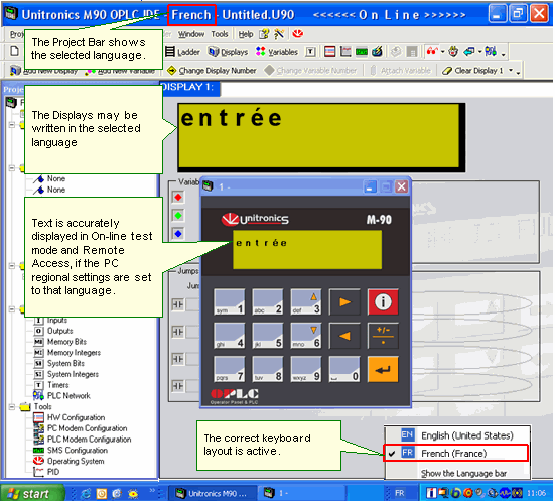Click the communication settings icon after the blue arrow
This screenshot has height=502, width=555.
491,52
